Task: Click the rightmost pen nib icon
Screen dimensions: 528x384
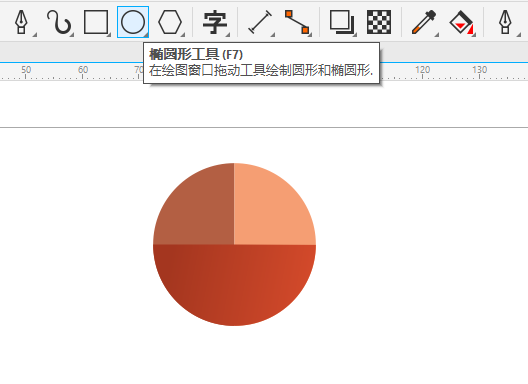Action: tap(505, 22)
